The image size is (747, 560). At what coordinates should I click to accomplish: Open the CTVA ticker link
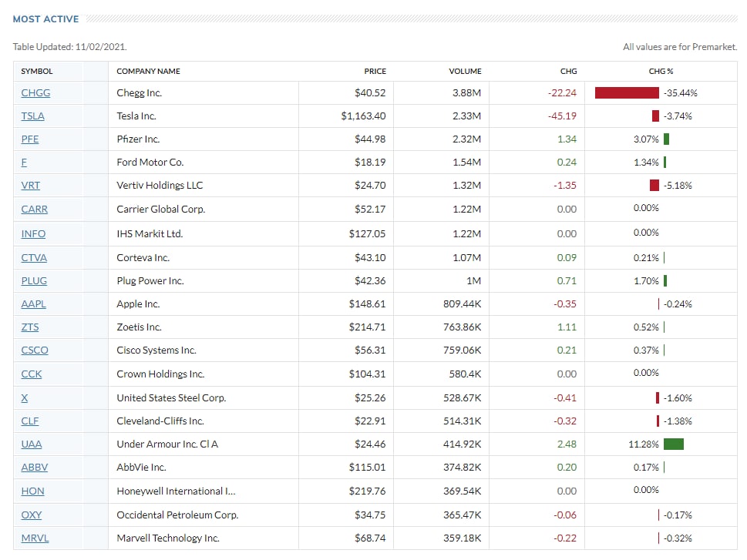coord(34,257)
